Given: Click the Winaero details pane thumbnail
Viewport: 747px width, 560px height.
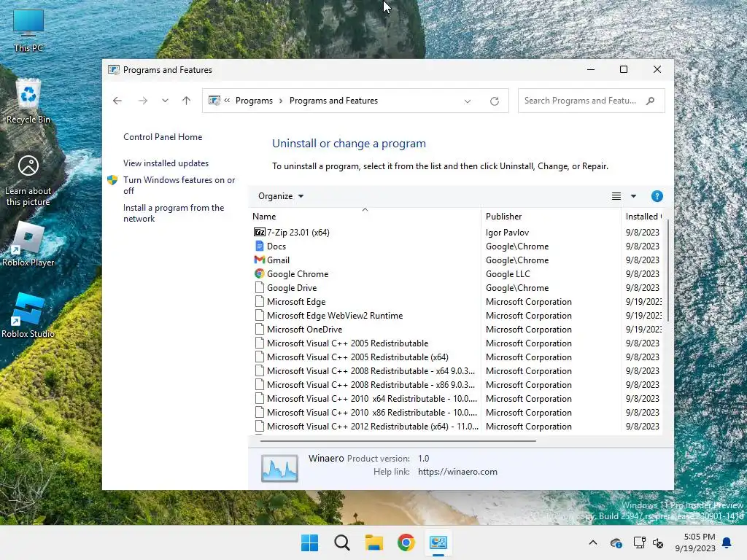Looking at the screenshot, I should click(x=279, y=468).
